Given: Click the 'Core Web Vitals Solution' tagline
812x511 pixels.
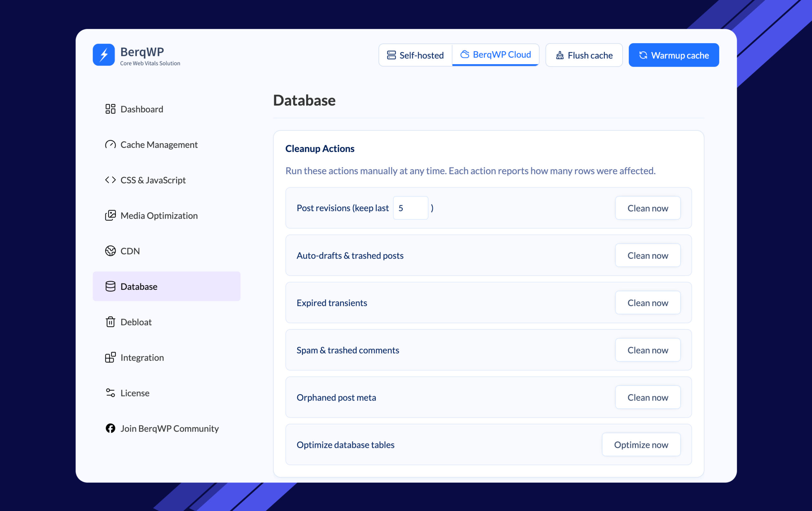Looking at the screenshot, I should click(x=150, y=63).
